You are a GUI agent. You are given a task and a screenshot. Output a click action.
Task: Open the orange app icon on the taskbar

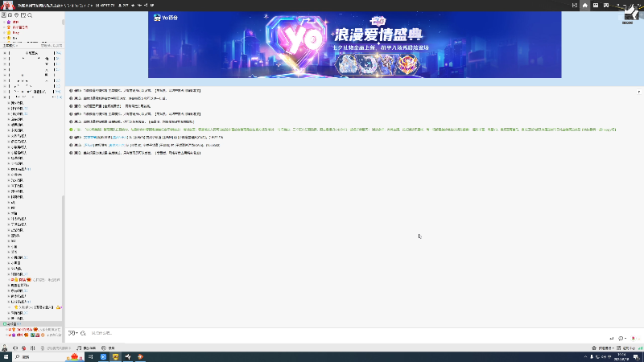[x=140, y=357]
